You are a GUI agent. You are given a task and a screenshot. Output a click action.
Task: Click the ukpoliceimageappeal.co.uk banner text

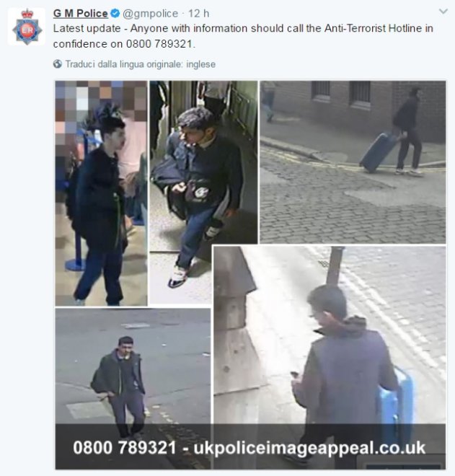point(309,448)
